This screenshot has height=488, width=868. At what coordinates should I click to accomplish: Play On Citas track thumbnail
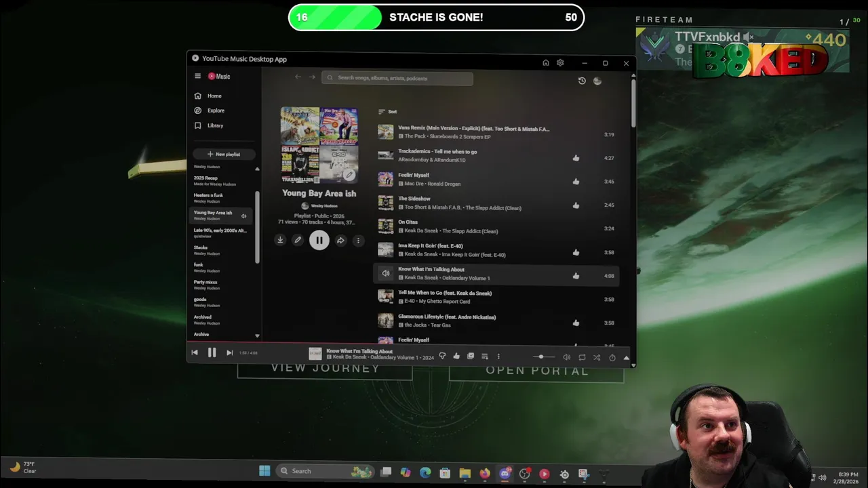click(x=385, y=226)
